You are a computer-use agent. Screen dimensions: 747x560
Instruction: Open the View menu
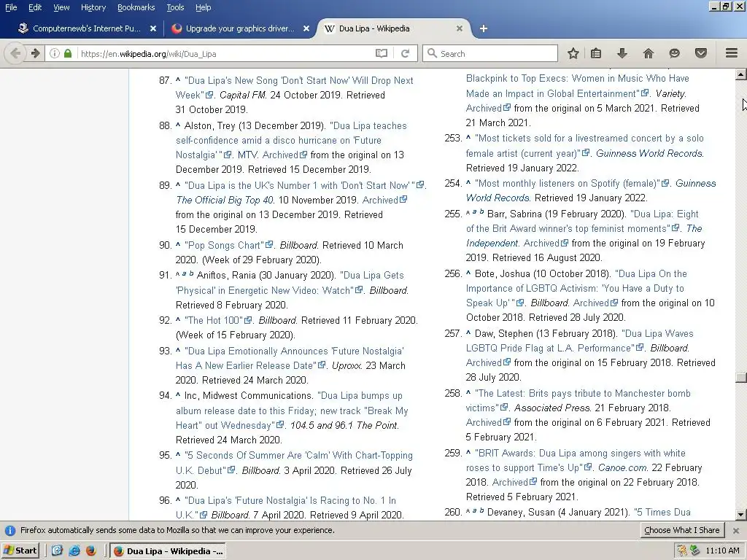61,7
